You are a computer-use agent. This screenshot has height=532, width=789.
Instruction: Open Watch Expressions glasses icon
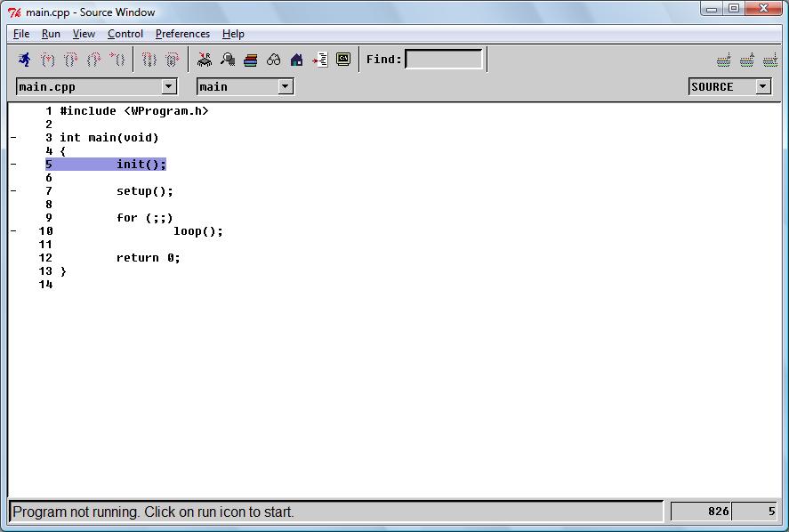click(x=274, y=60)
